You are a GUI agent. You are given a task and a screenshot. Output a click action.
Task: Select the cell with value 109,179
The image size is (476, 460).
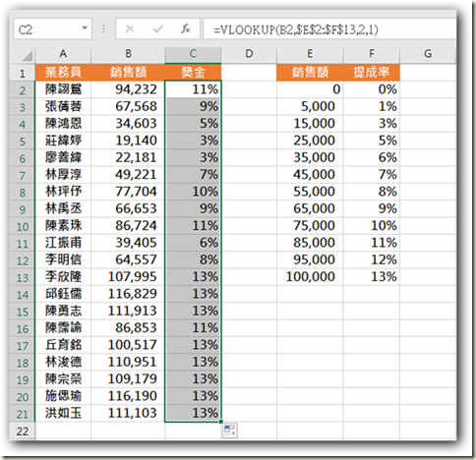[x=128, y=379]
